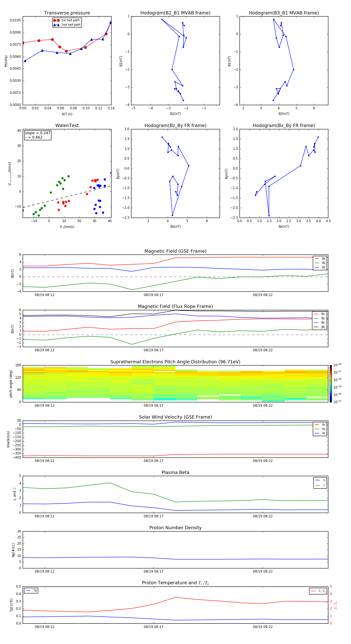Click the "Plasma Beta" plot title
Screen dimensions: 351x644
(175, 473)
